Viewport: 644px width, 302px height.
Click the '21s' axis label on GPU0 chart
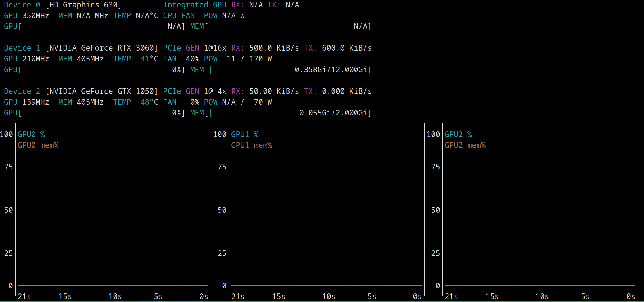24,297
